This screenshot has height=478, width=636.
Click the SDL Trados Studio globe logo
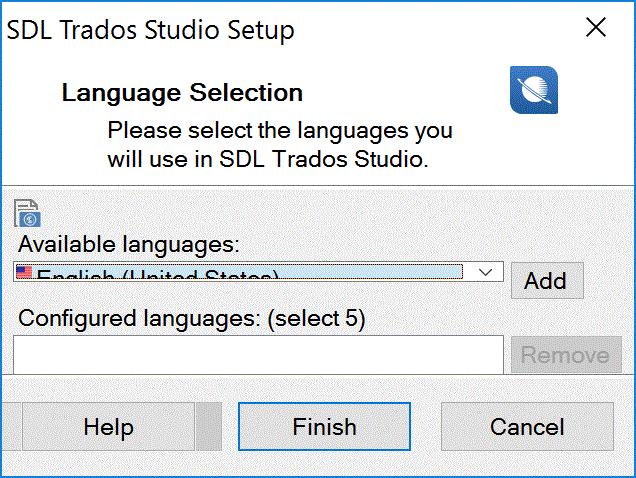534,90
